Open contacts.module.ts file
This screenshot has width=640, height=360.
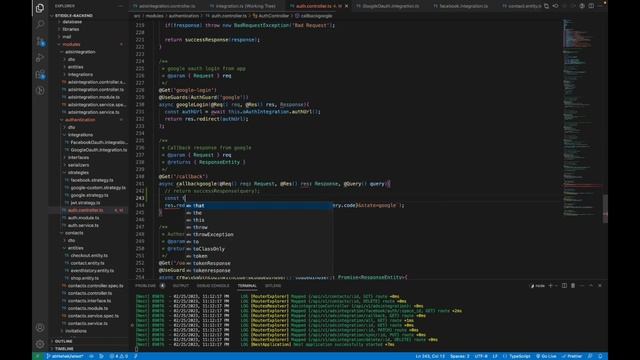coord(88,308)
